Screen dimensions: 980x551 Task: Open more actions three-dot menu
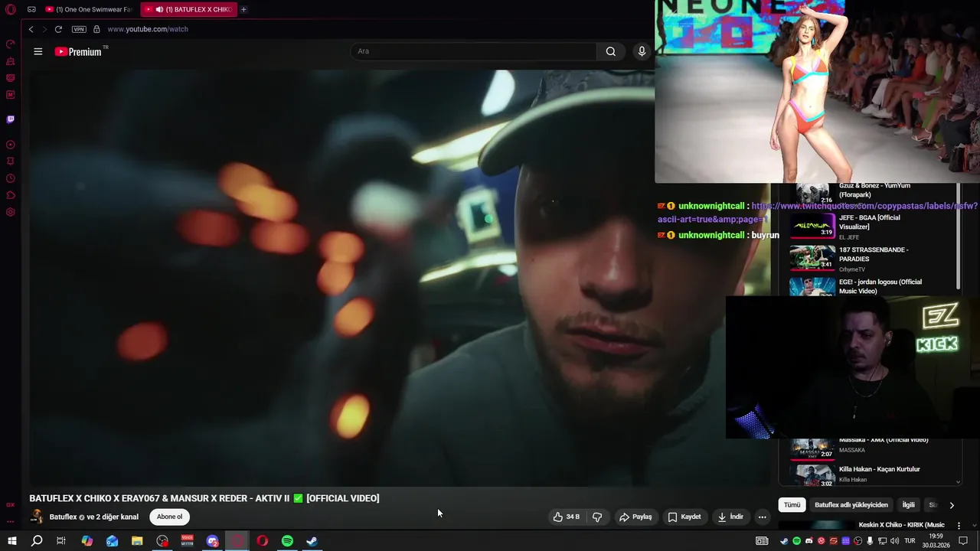[x=762, y=517]
